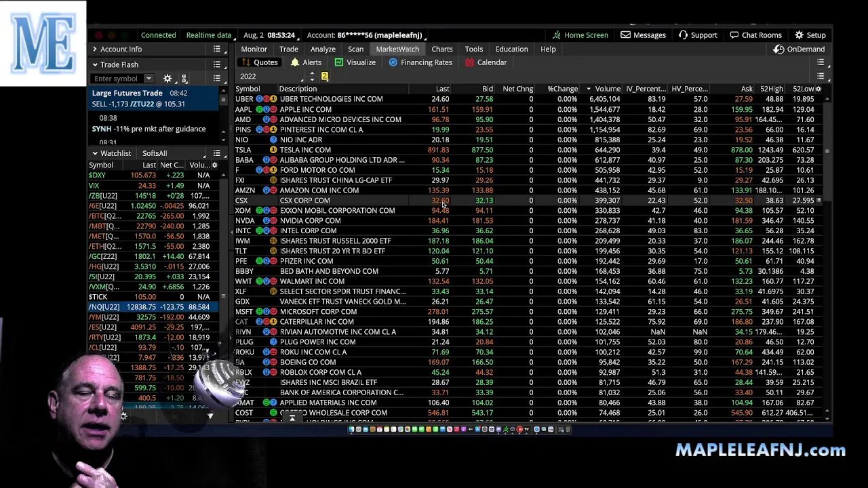This screenshot has width=868, height=488.
Task: Go to the Home Screen
Action: [x=580, y=35]
